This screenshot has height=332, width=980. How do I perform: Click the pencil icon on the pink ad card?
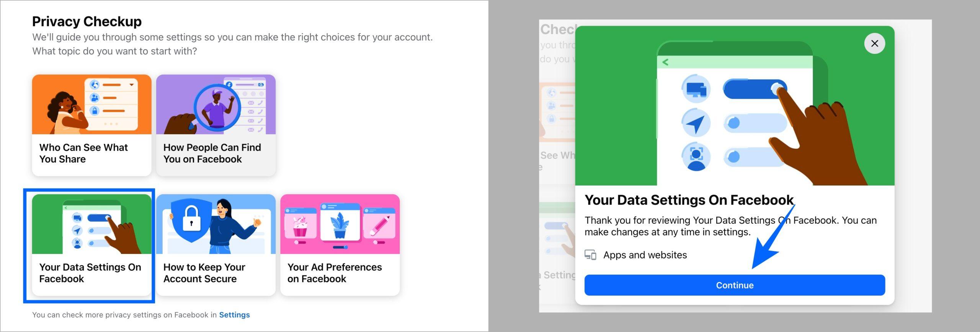(x=380, y=225)
